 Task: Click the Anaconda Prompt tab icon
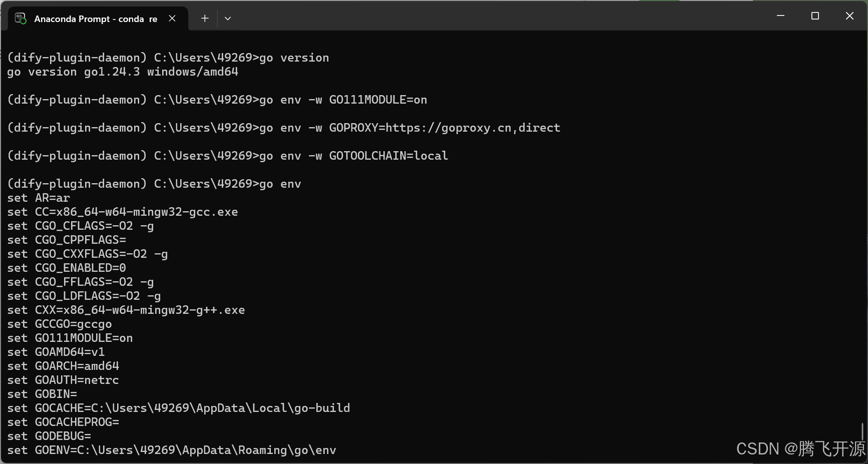coord(20,18)
